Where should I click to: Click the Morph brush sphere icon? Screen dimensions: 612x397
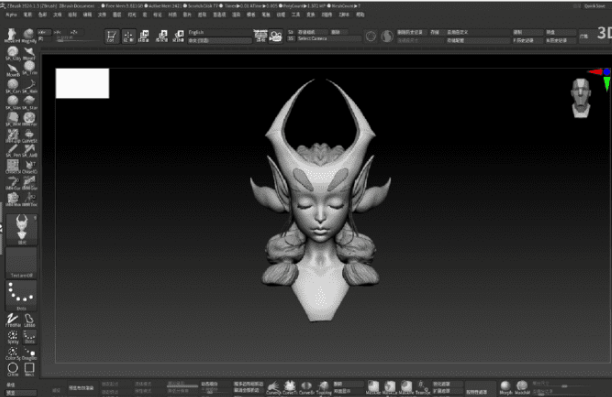click(x=506, y=387)
